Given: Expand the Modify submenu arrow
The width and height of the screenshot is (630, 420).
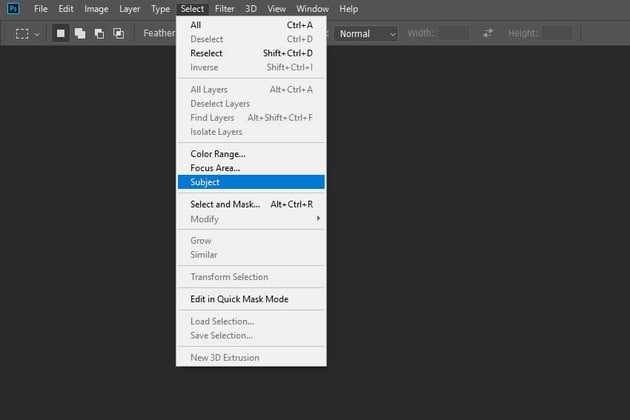Looking at the screenshot, I should click(318, 219).
